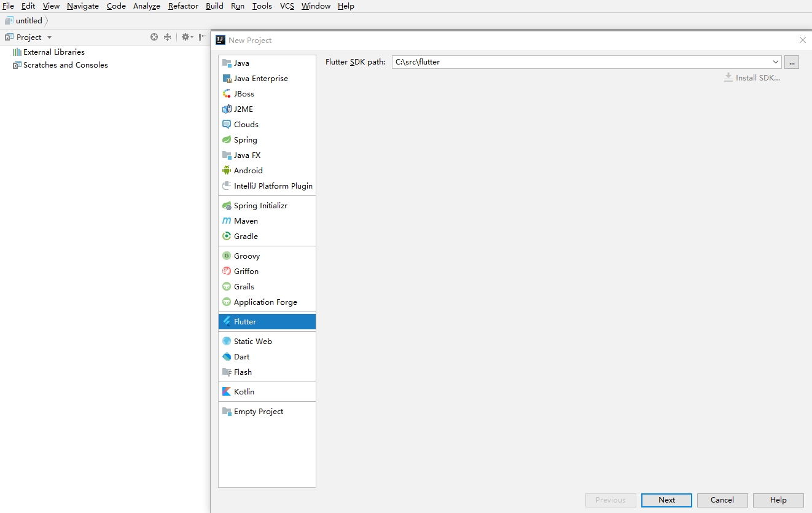Open the Navigate menu

tap(83, 6)
